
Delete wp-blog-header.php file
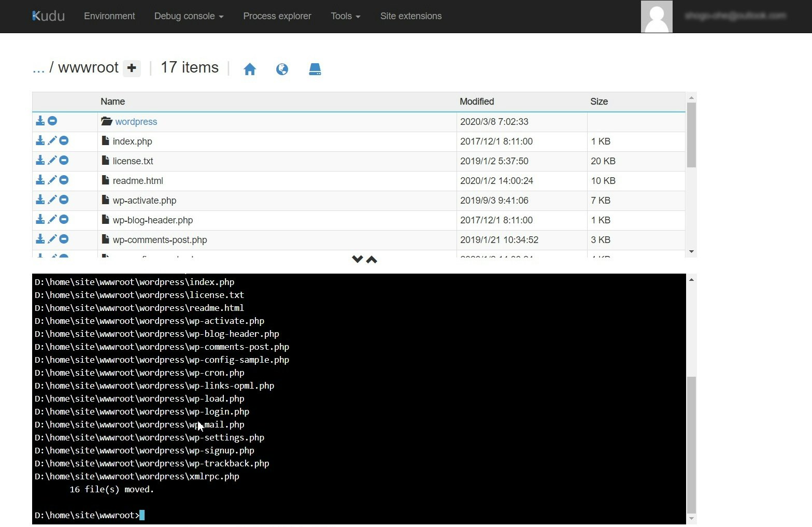click(64, 219)
